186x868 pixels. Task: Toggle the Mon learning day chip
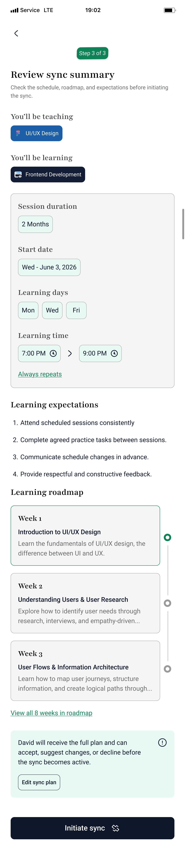28,310
